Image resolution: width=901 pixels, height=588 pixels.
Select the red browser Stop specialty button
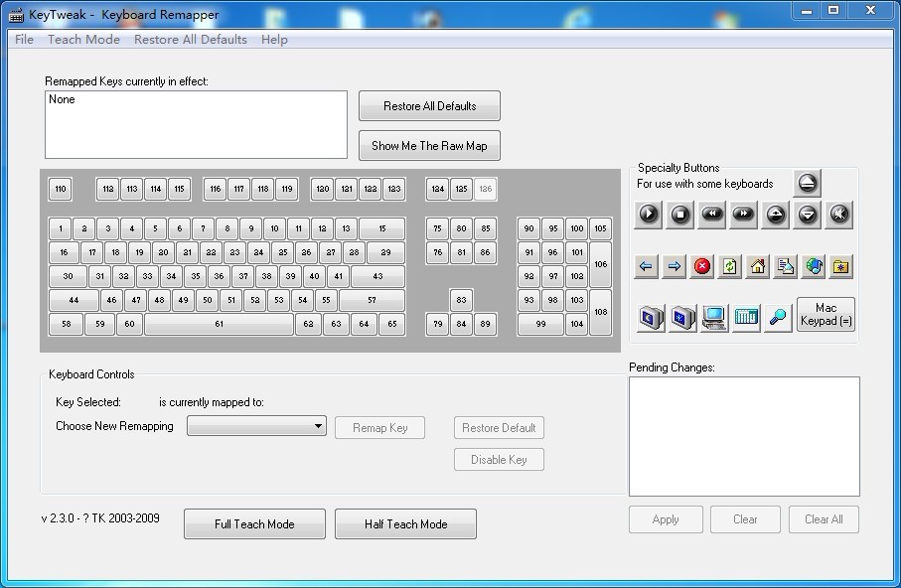tap(702, 266)
